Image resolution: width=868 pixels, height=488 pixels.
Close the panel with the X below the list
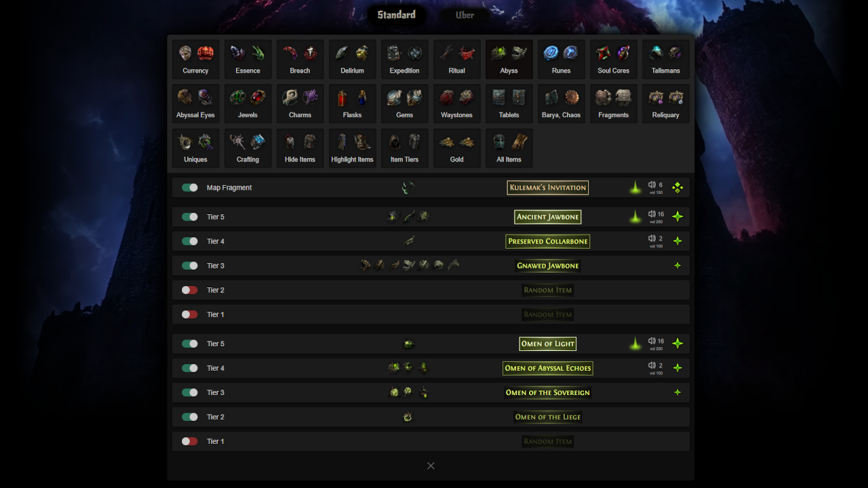[x=431, y=466]
